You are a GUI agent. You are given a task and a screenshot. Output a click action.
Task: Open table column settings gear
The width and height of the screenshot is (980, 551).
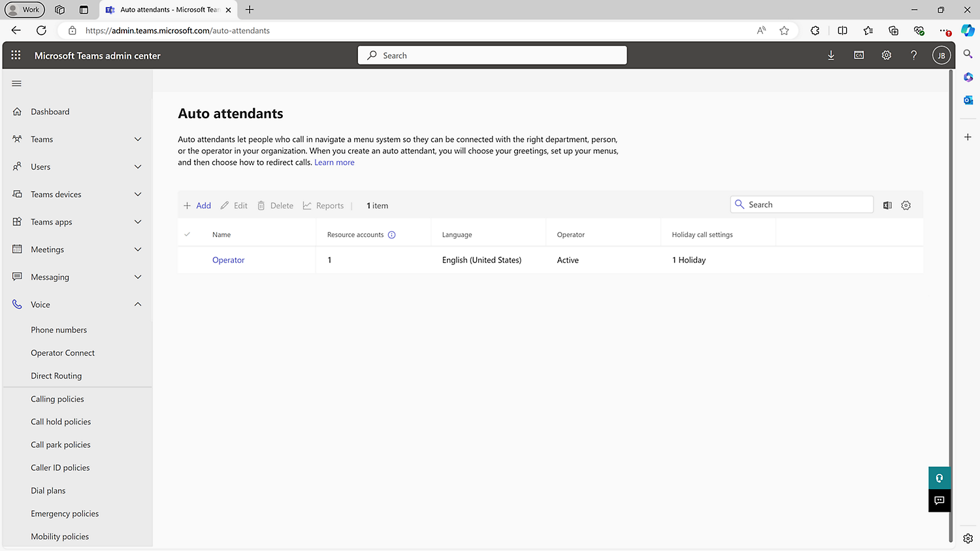point(906,205)
